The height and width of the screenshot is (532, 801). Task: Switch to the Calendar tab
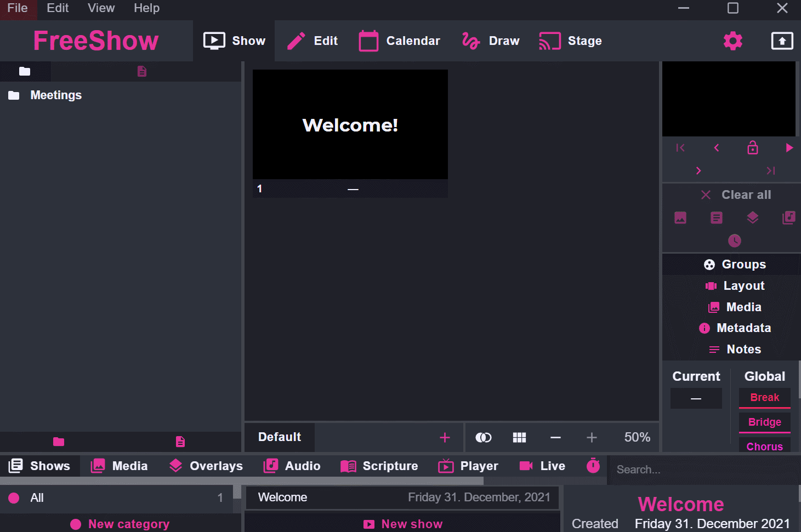coord(399,41)
